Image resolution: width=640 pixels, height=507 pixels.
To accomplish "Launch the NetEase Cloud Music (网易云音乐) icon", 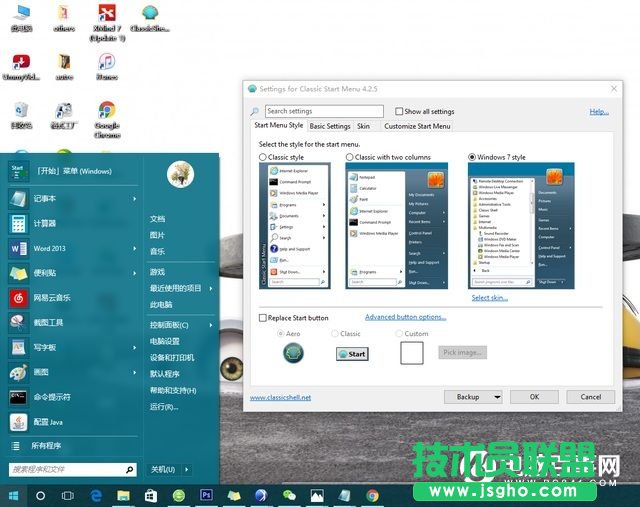I will click(x=18, y=298).
